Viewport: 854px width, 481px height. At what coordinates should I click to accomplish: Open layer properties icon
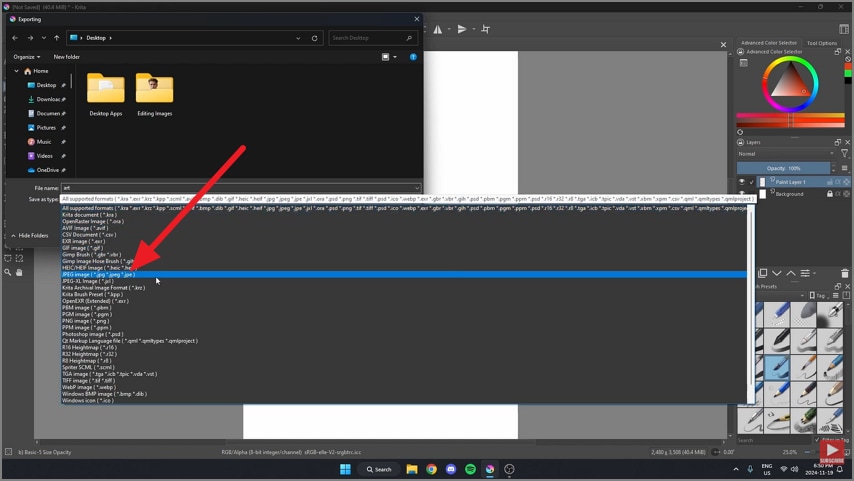point(805,273)
